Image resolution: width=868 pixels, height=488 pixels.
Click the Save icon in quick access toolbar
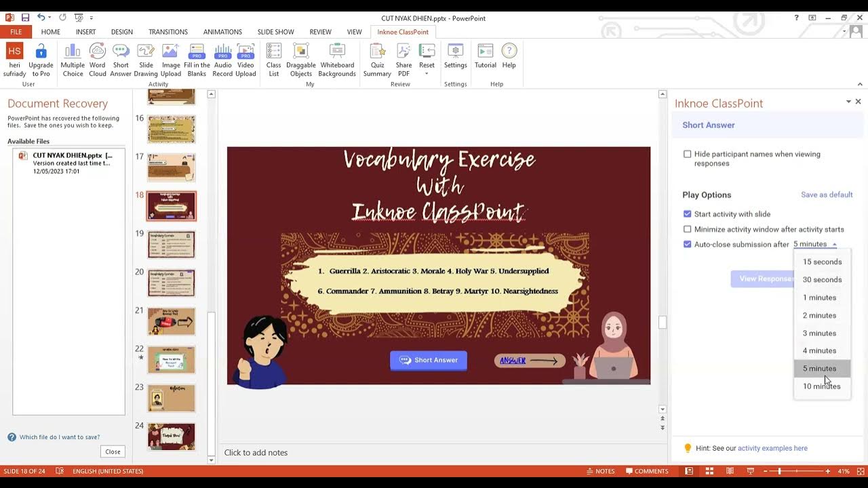[25, 18]
